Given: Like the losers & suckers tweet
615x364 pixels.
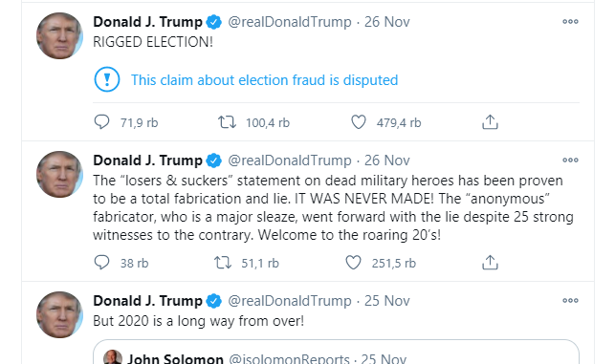Looking at the screenshot, I should point(353,262).
